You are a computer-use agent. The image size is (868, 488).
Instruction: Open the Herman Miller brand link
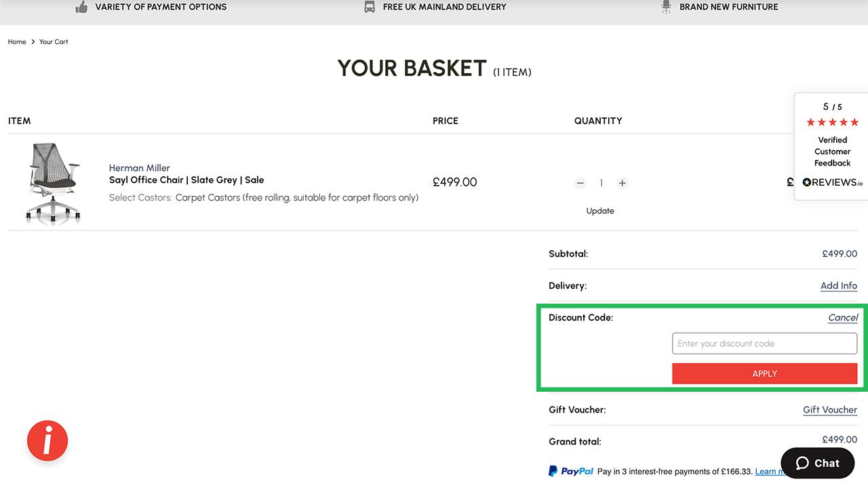[x=140, y=168]
